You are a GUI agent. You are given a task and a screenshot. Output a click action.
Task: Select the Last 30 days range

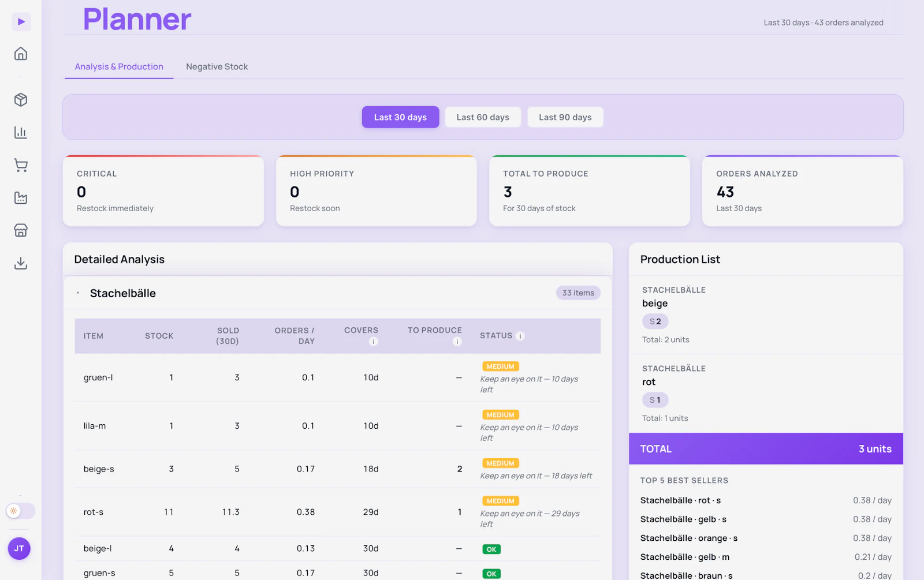tap(400, 117)
